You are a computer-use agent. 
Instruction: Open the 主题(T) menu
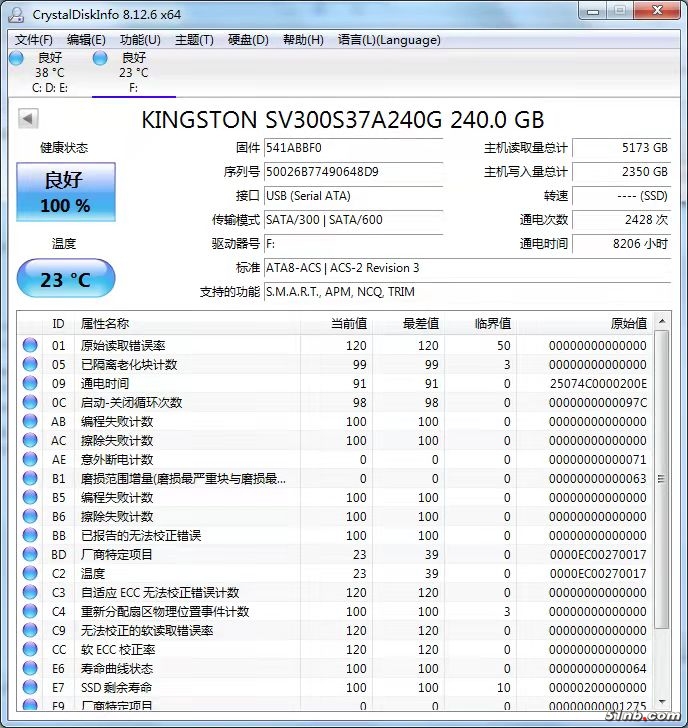click(194, 40)
